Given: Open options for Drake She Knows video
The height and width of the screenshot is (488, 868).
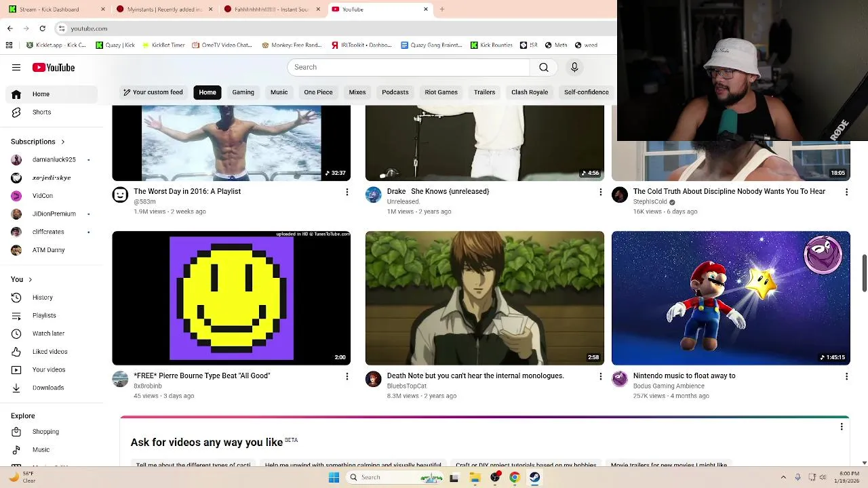Looking at the screenshot, I should pyautogui.click(x=600, y=192).
